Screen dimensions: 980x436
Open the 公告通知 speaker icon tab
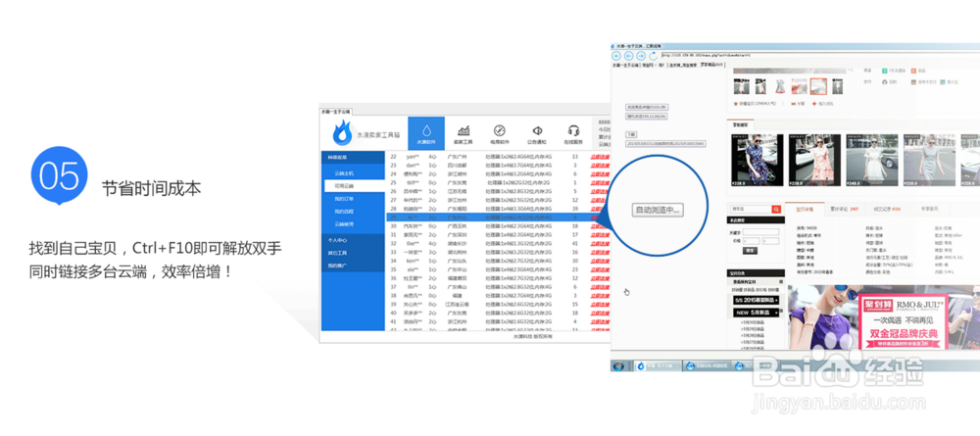click(536, 133)
